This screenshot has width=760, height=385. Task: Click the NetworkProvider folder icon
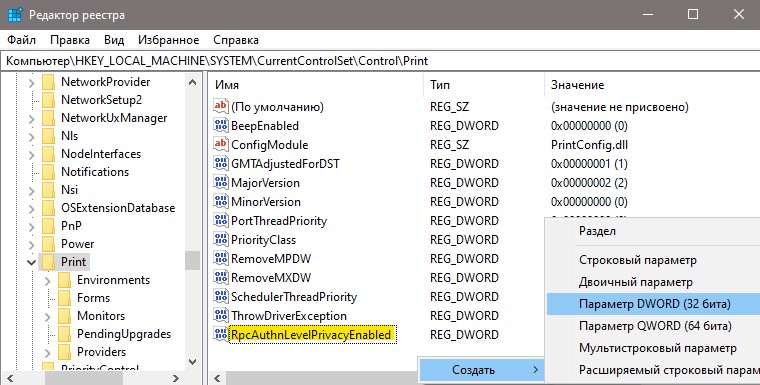(48, 82)
